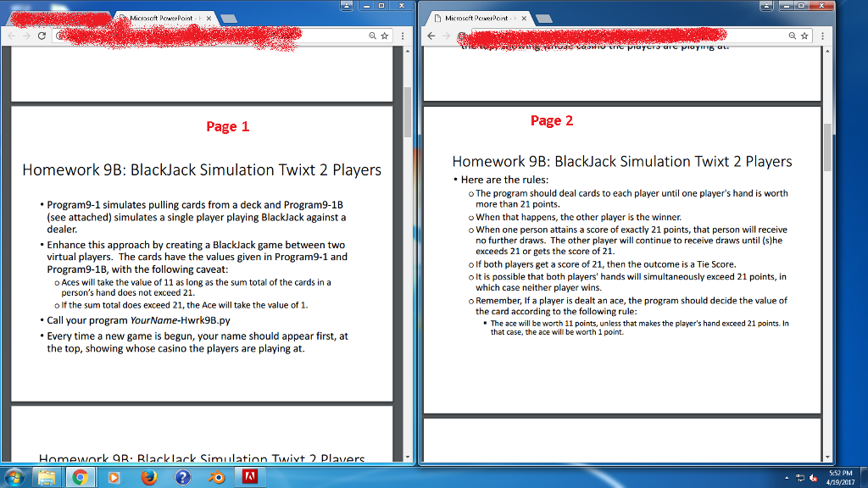Click the network status icon in system tray
The image size is (868, 488).
point(799,478)
